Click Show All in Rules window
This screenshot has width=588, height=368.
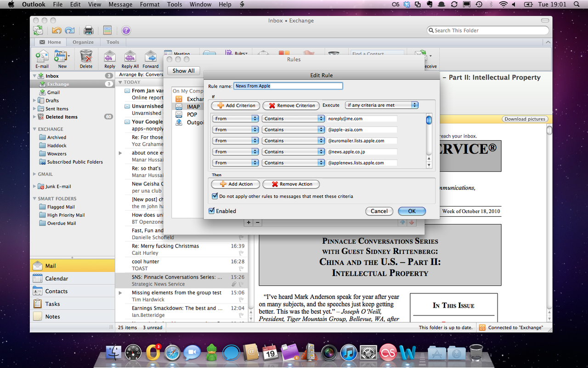(183, 71)
